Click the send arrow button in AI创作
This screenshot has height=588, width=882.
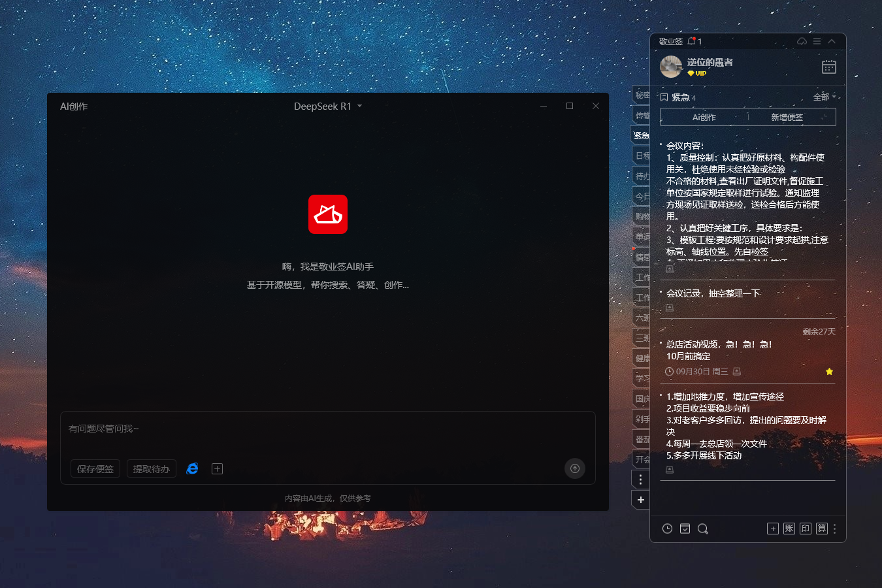click(x=575, y=468)
